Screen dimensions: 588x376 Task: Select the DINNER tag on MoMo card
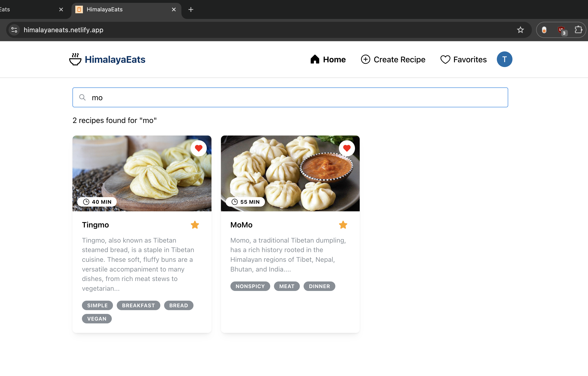319,286
